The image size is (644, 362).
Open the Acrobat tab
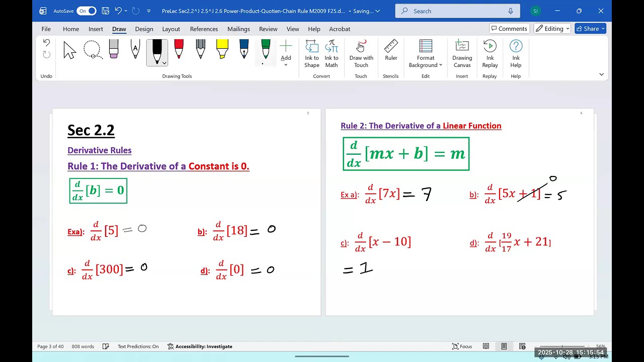[340, 29]
